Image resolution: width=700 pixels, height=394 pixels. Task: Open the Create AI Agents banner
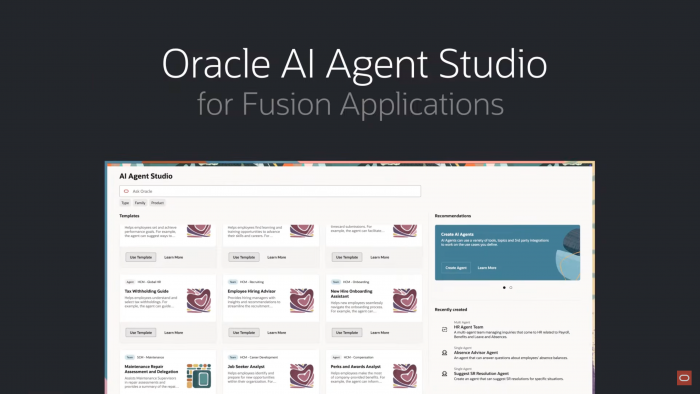(x=508, y=253)
